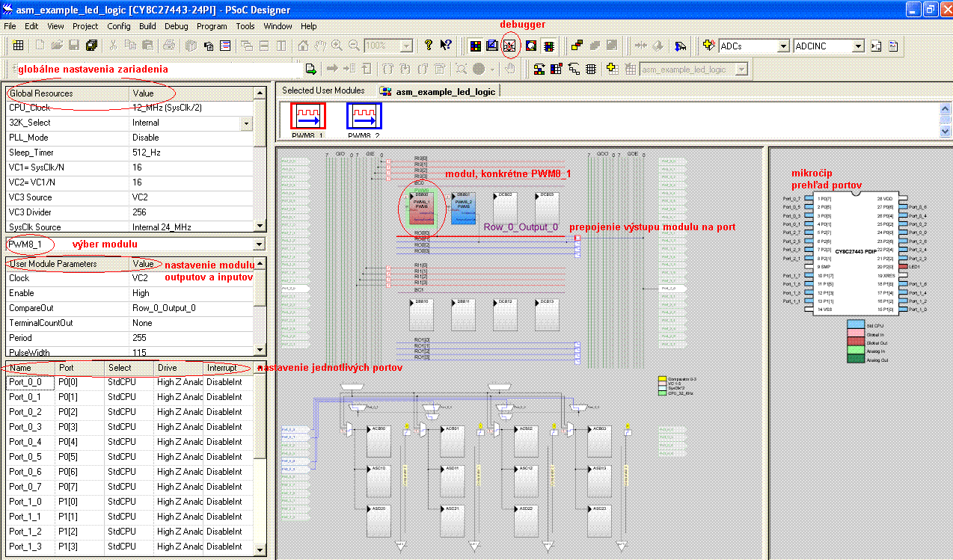Click the Global Resources column header
This screenshot has height=560, width=953.
[67, 93]
